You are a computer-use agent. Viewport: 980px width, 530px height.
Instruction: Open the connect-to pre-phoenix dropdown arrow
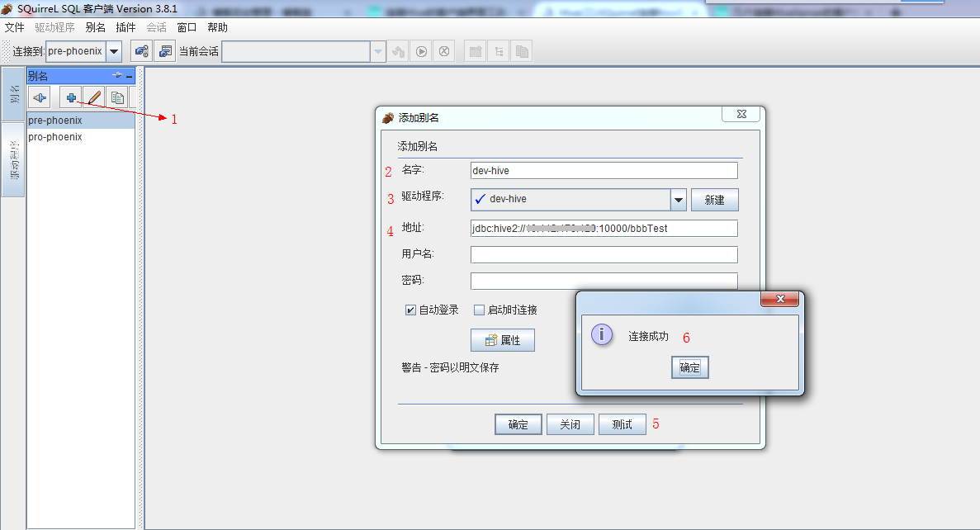tap(114, 51)
